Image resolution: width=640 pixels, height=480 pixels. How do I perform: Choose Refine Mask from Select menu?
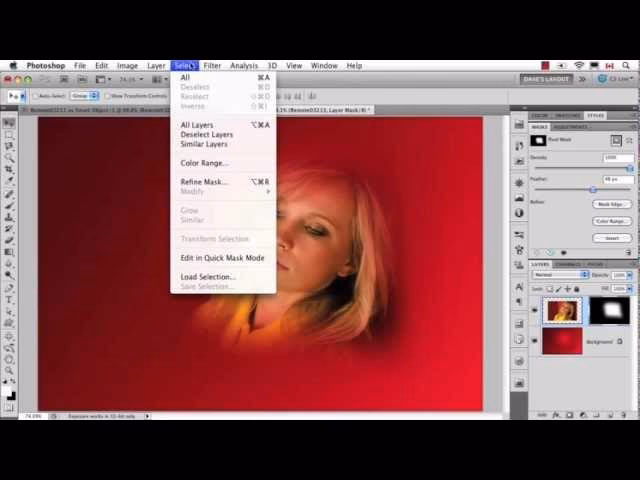[x=223, y=182]
